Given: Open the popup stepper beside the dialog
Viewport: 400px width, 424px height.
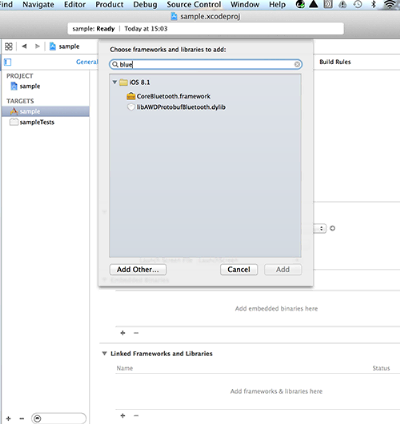Looking at the screenshot, I should [x=321, y=229].
